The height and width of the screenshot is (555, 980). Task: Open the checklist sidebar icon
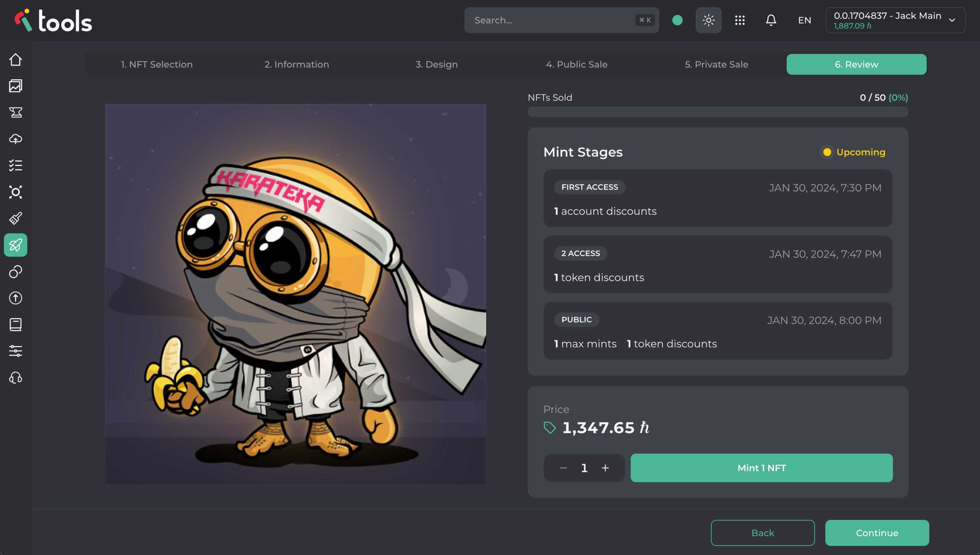[x=16, y=166]
